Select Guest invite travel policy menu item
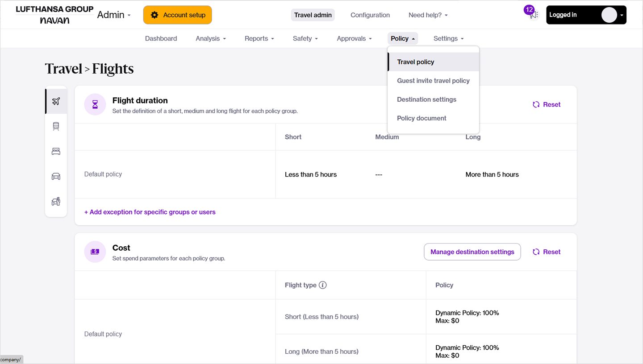643x364 pixels. coord(433,81)
